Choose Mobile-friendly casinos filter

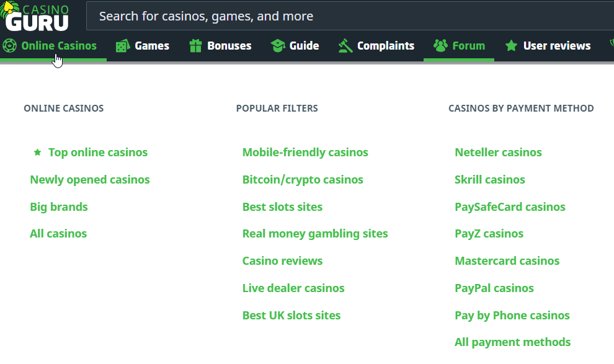(x=305, y=153)
